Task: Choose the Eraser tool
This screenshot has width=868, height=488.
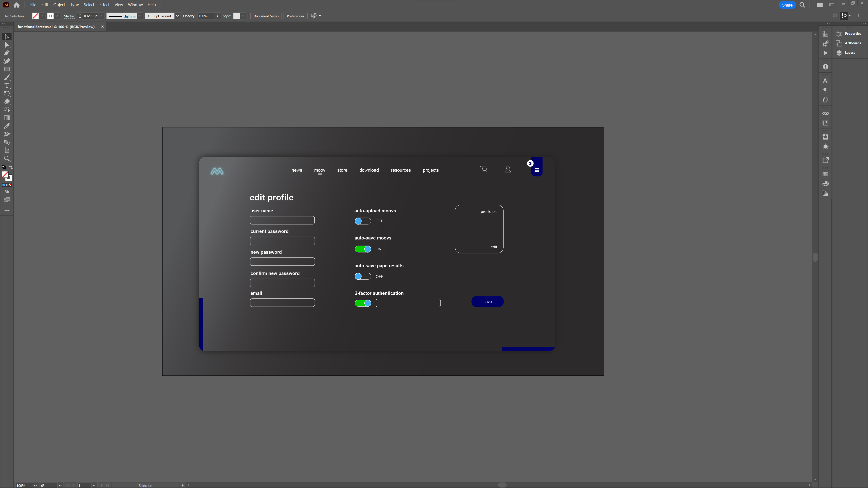Action: [x=7, y=102]
